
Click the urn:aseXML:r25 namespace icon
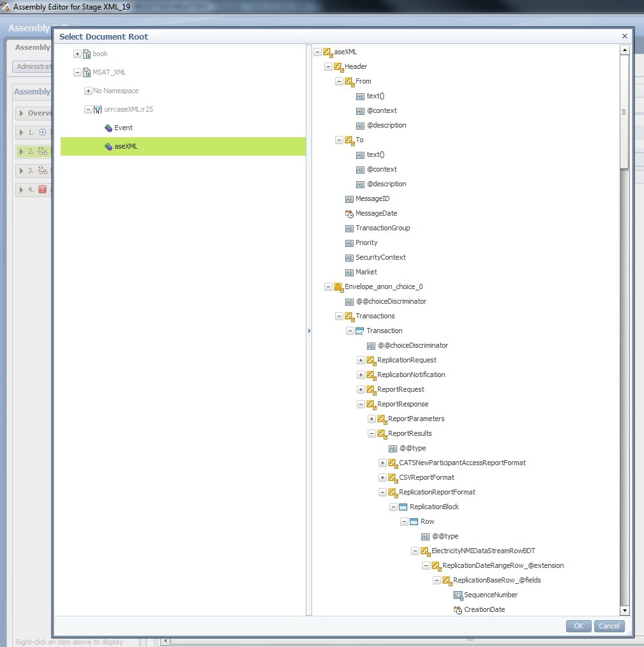[x=98, y=110]
